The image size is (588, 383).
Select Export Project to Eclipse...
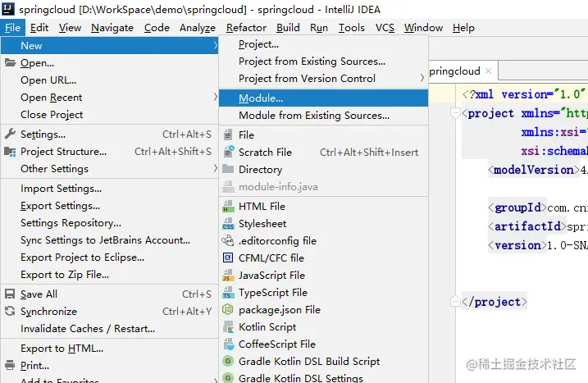(110, 258)
